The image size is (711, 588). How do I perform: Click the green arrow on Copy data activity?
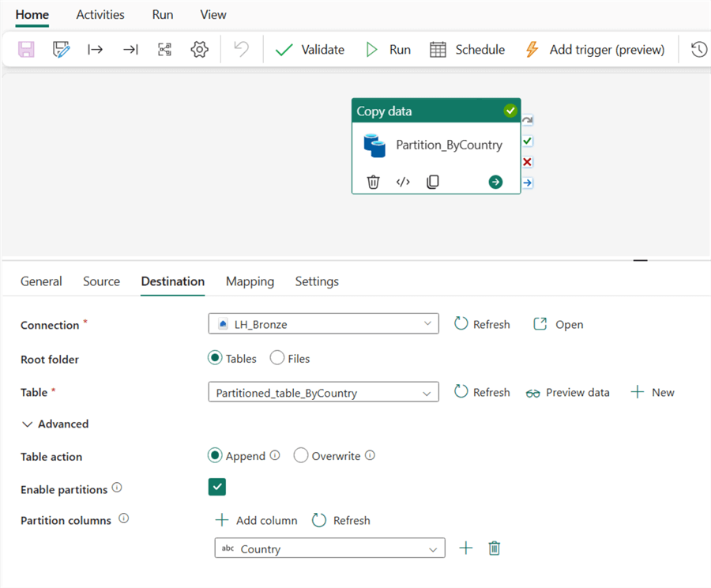pyautogui.click(x=495, y=182)
